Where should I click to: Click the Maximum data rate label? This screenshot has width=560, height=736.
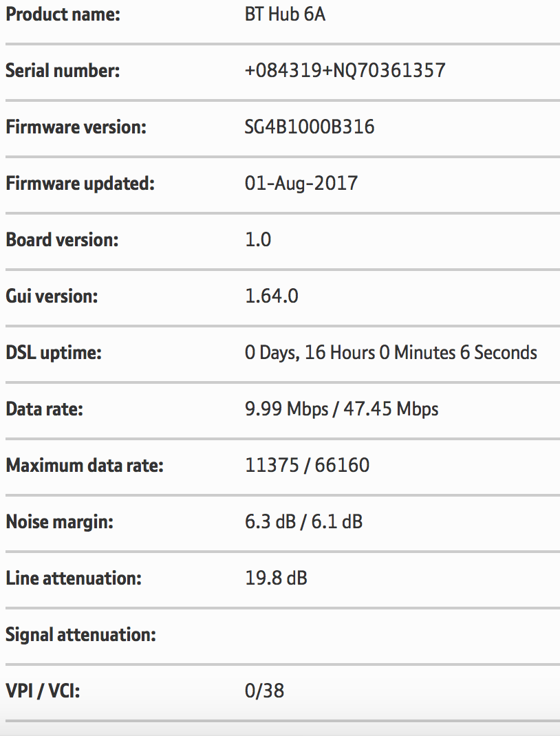[85, 466]
